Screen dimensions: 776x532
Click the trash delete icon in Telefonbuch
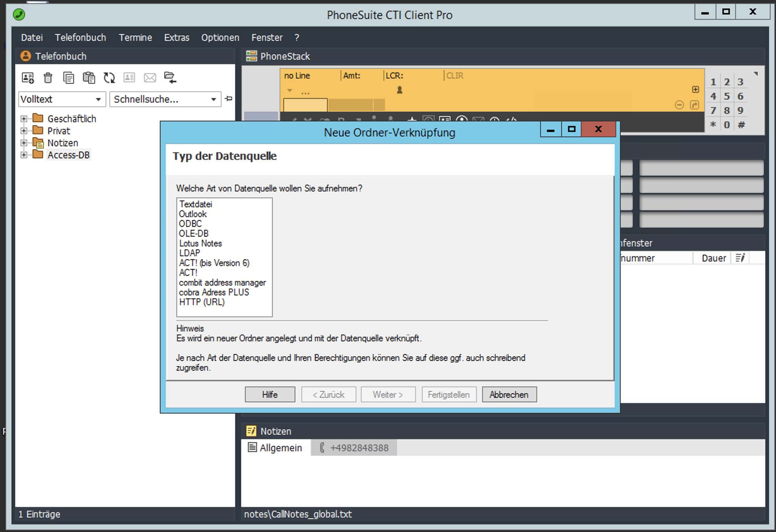[48, 78]
